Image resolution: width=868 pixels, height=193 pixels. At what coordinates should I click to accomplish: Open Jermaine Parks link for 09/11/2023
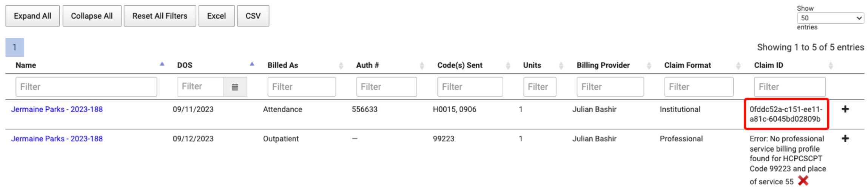(57, 109)
